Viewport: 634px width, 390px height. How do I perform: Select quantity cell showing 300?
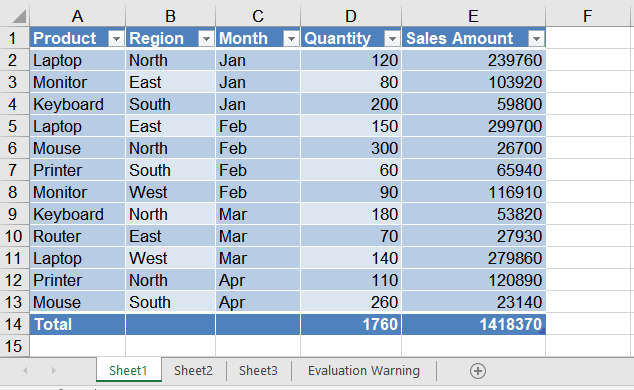[351, 148]
